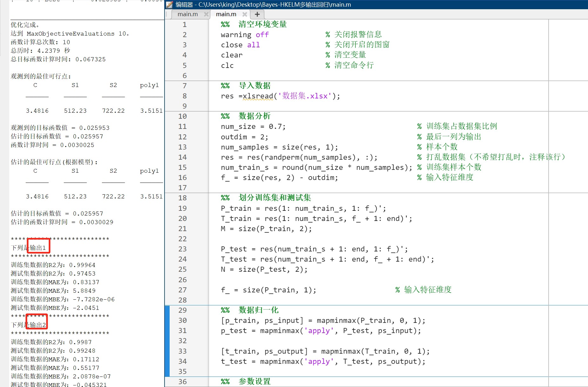
Task: Click the P_test assignment on line 23
Action: coord(314,249)
